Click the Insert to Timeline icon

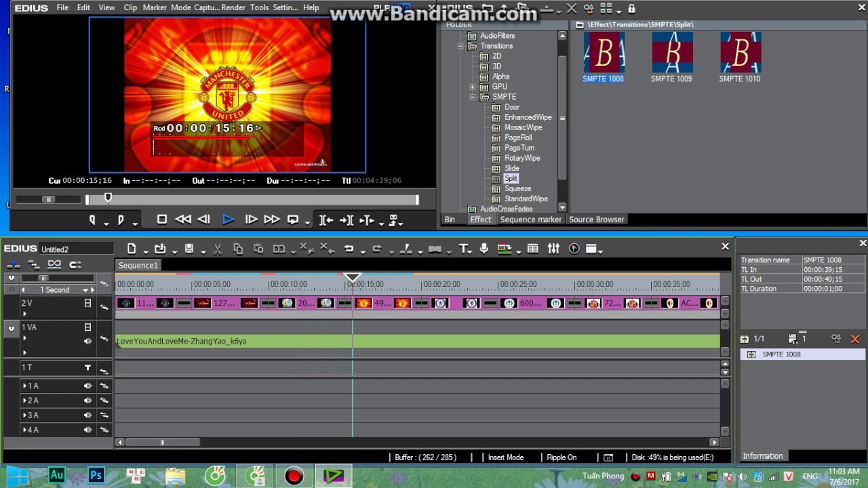point(325,220)
